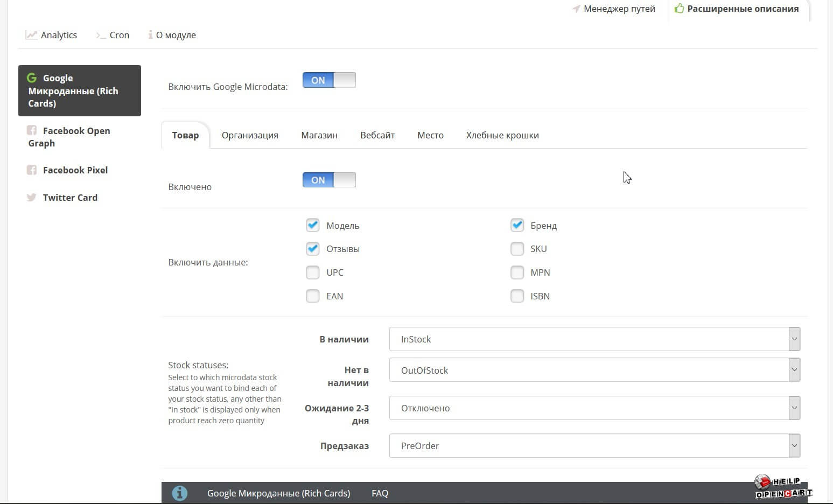The width and height of the screenshot is (833, 504).
Task: Uncheck the Модель checkbox
Action: tap(313, 225)
